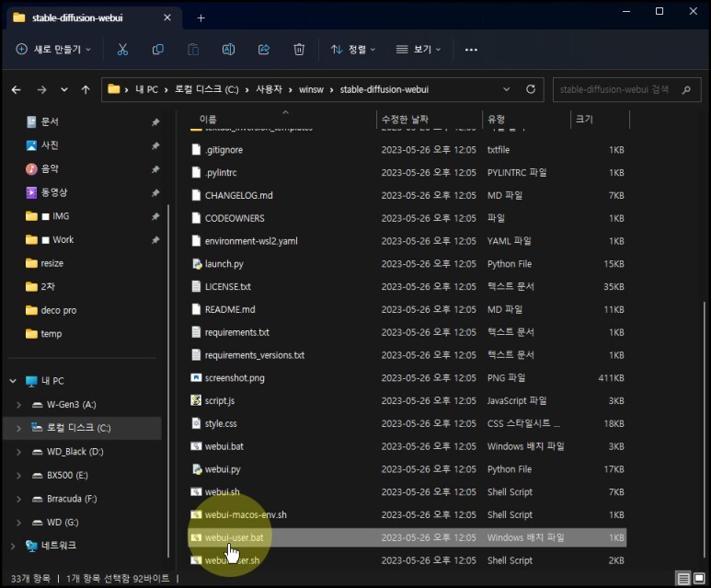711x588 pixels.
Task: Refresh the current folder view
Action: (531, 89)
